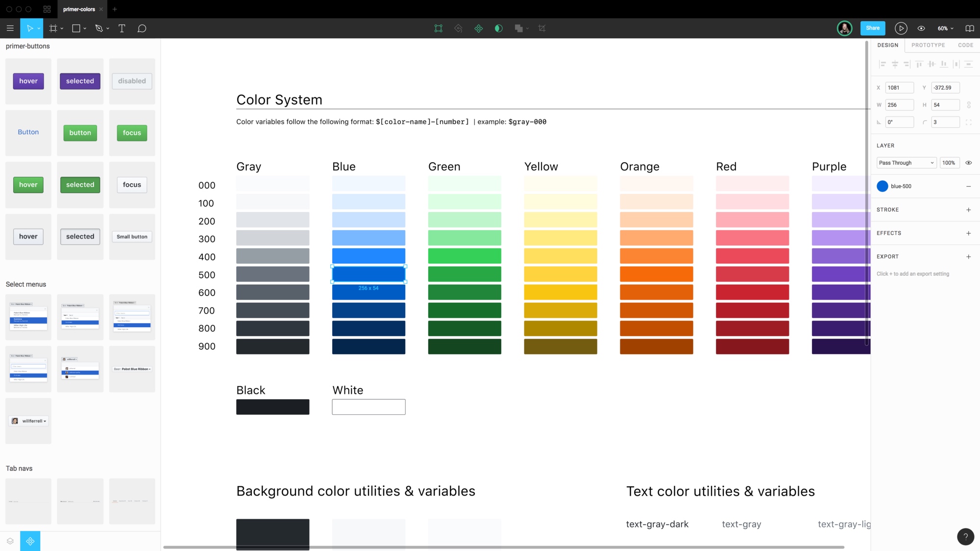This screenshot has height=551, width=980.
Task: Open the Pass Through blend mode dropdown
Action: click(906, 163)
